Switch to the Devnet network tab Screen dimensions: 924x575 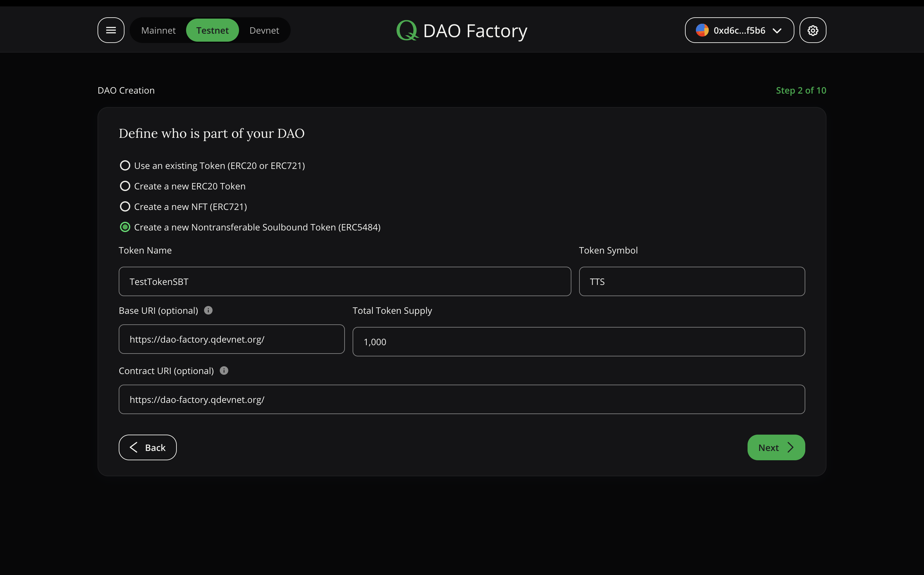264,30
